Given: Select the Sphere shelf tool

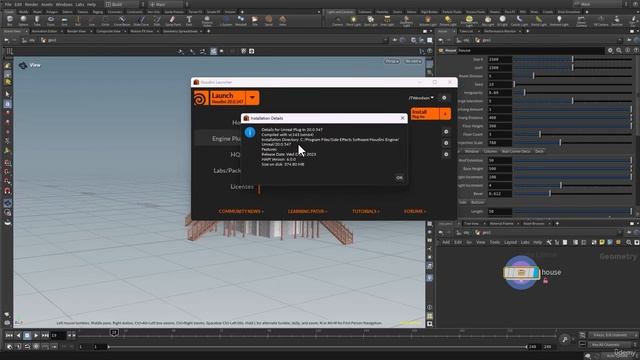Looking at the screenshot, I should click(x=23, y=20).
